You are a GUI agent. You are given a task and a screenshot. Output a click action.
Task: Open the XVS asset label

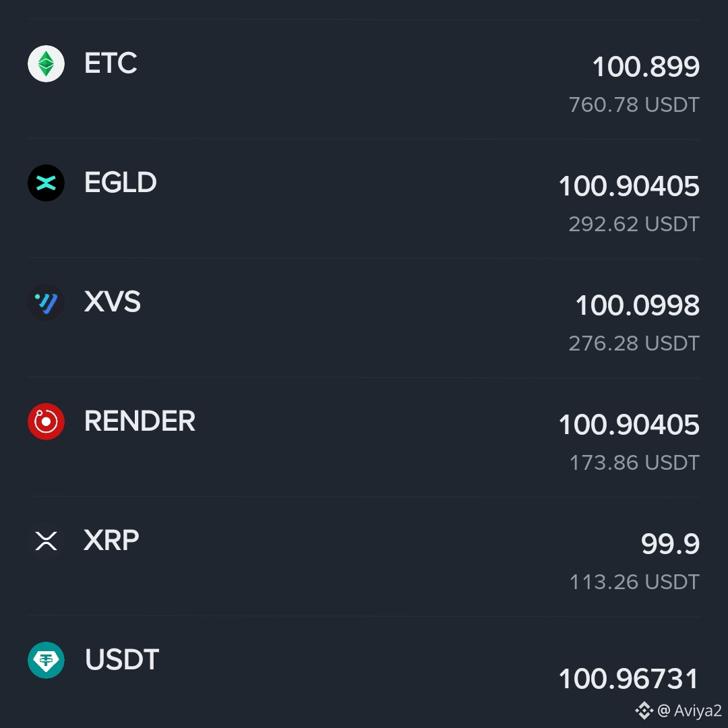113,302
